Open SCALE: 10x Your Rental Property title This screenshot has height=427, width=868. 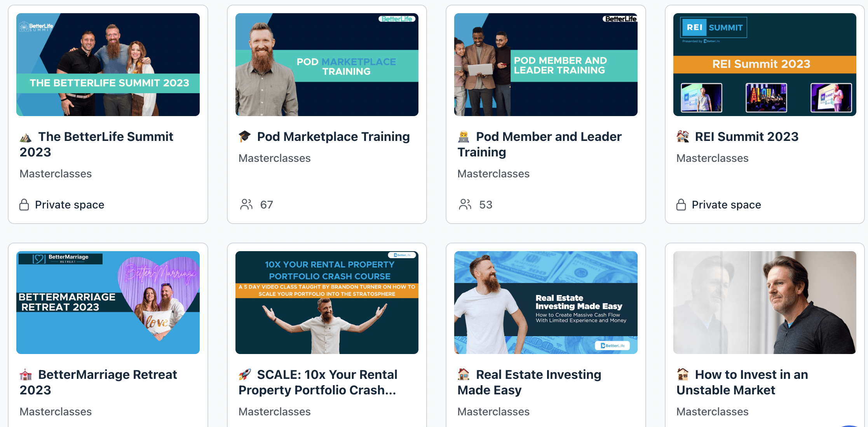coord(318,382)
